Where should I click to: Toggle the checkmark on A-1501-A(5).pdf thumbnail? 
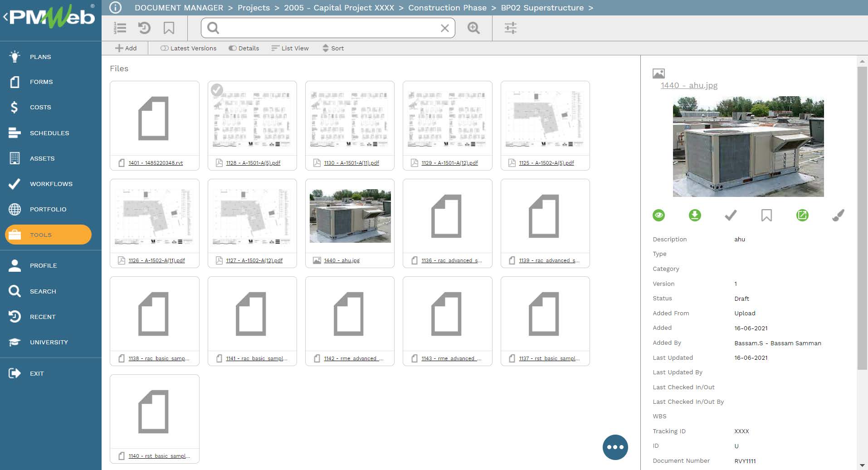pyautogui.click(x=217, y=90)
